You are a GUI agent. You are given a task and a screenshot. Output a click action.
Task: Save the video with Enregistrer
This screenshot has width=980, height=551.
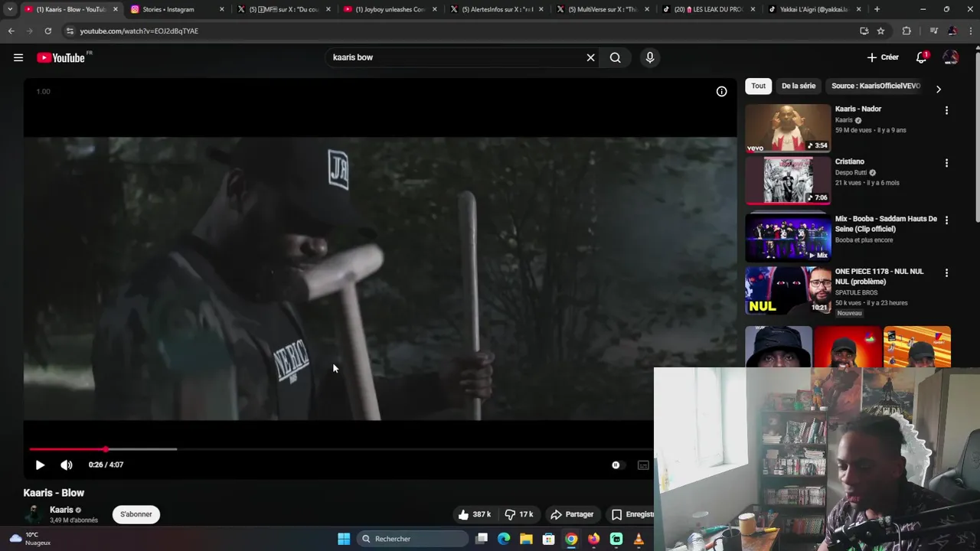point(632,514)
